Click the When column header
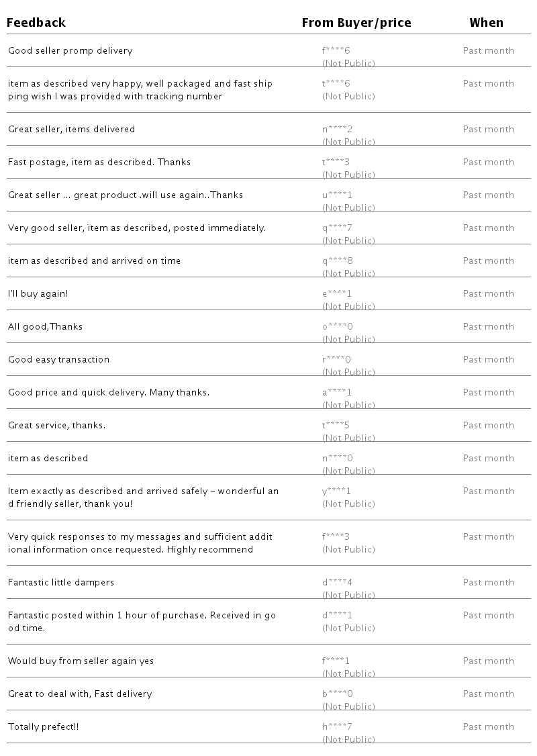 coord(486,23)
